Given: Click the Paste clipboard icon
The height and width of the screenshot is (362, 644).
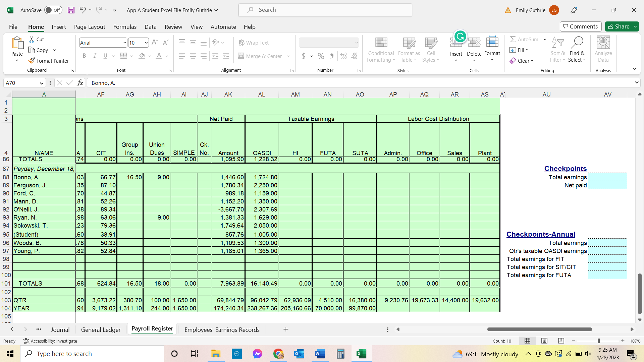Looking at the screenshot, I should click(x=17, y=44).
